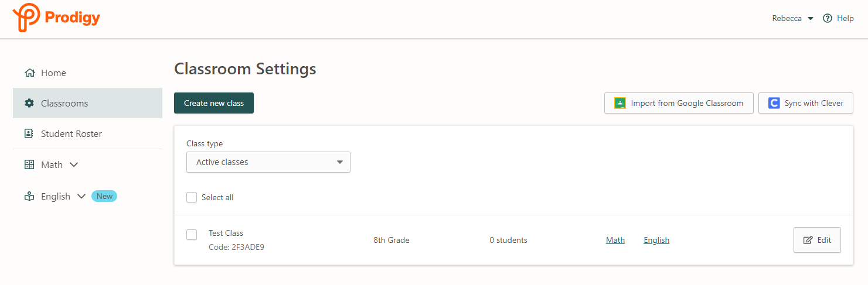This screenshot has height=285, width=868.
Task: Expand the English sidebar chevron
Action: click(x=81, y=197)
